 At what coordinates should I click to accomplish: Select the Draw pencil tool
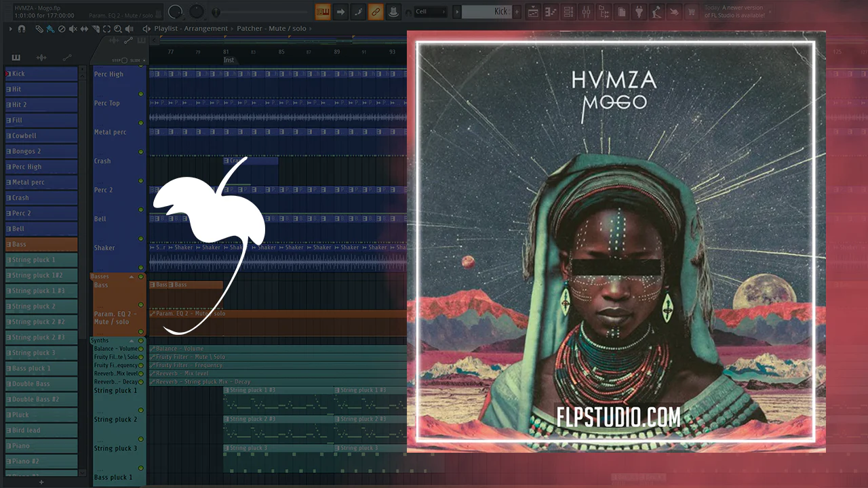[39, 29]
